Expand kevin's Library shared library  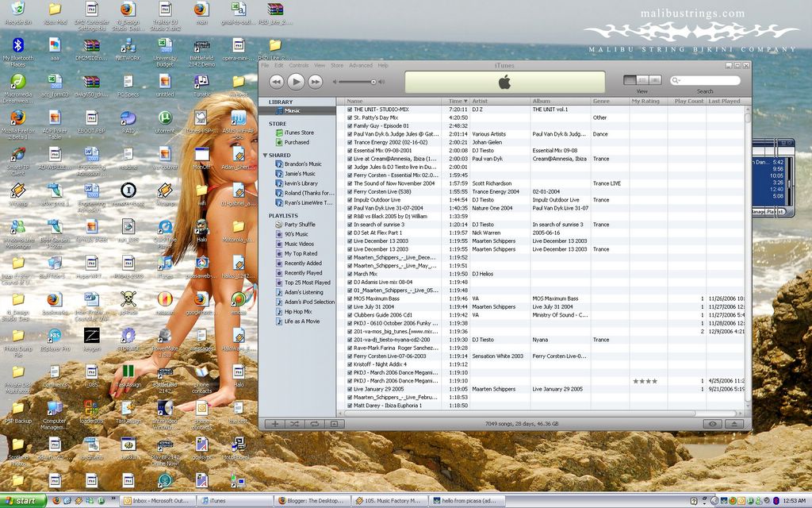[297, 183]
